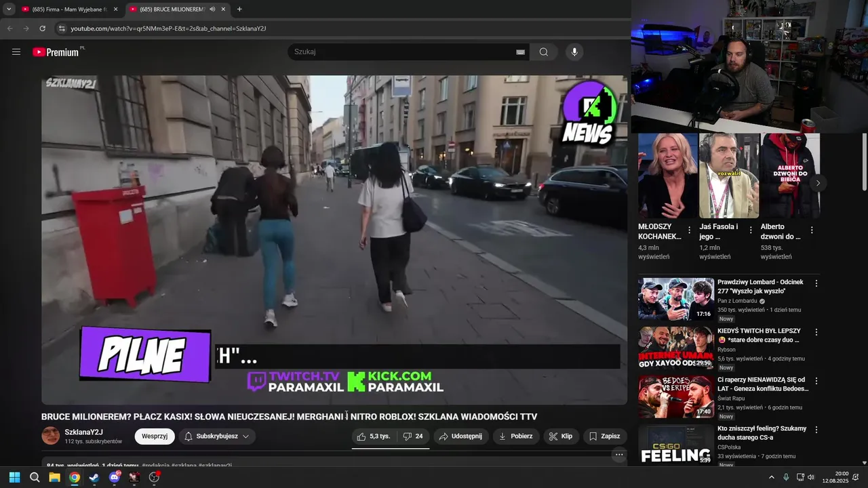Dislike the video showing 24
Image resolution: width=868 pixels, height=488 pixels.
point(413,436)
